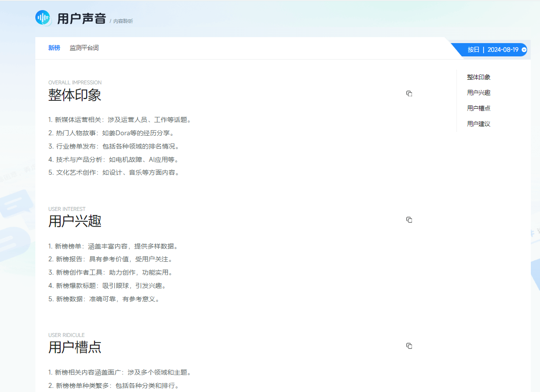Image resolution: width=540 pixels, height=392 pixels.
Task: Select line 新榜榜单种类繁多：包括各种分类和排行
Action: 114,386
